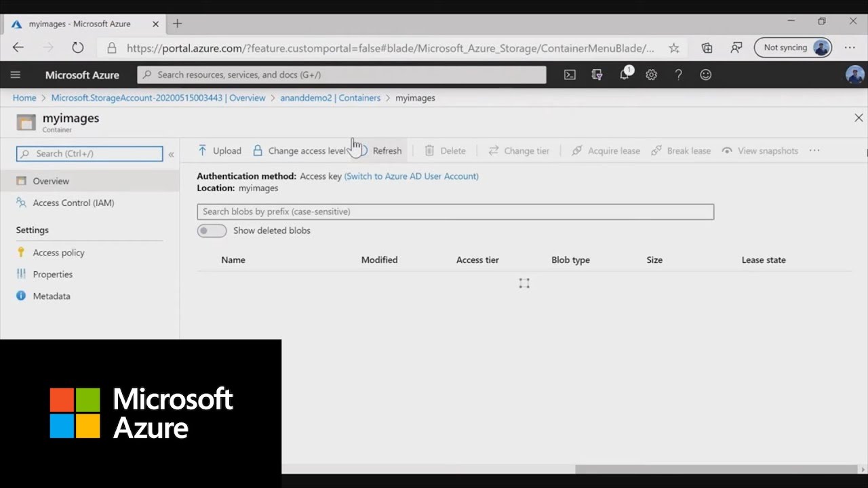This screenshot has width=868, height=488.
Task: Click the Microsoft Azure portal title
Action: [82, 75]
